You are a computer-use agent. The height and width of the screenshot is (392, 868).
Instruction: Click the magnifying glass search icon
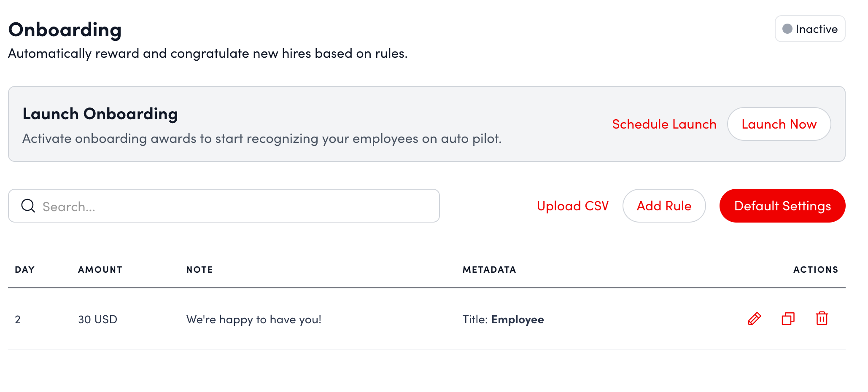click(28, 206)
